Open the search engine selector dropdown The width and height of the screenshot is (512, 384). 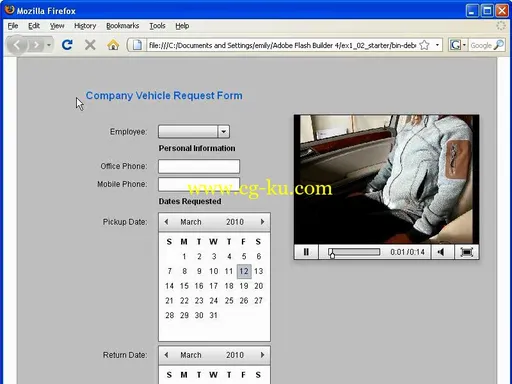(x=457, y=45)
